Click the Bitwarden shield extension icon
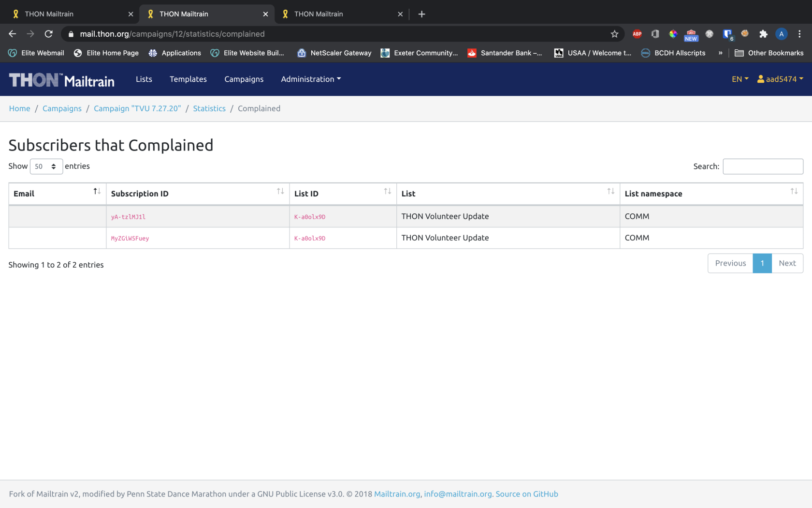 coord(727,34)
